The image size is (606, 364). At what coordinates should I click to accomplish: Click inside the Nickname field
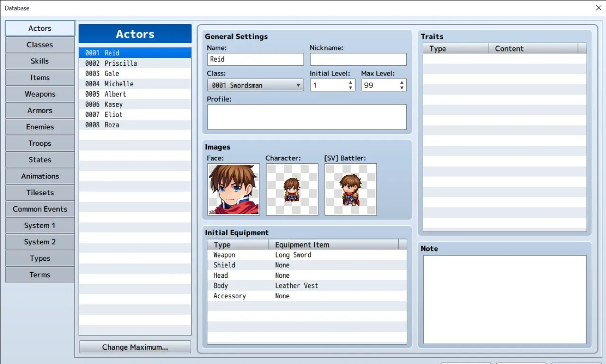click(x=358, y=59)
